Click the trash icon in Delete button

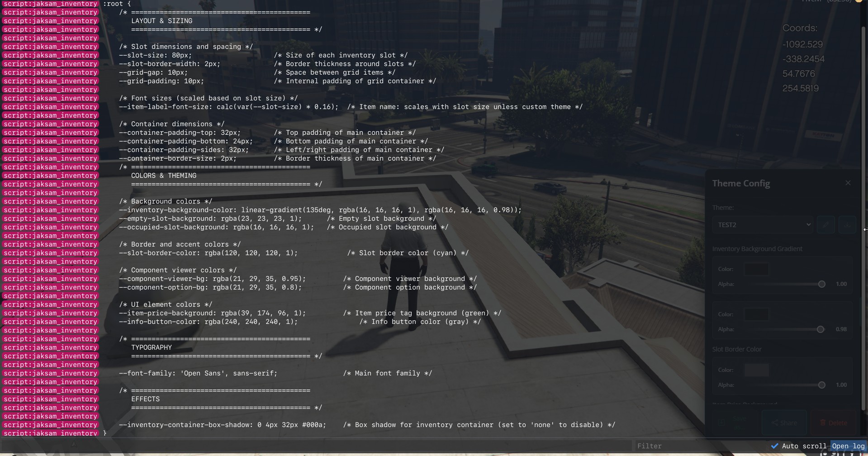pyautogui.click(x=823, y=423)
